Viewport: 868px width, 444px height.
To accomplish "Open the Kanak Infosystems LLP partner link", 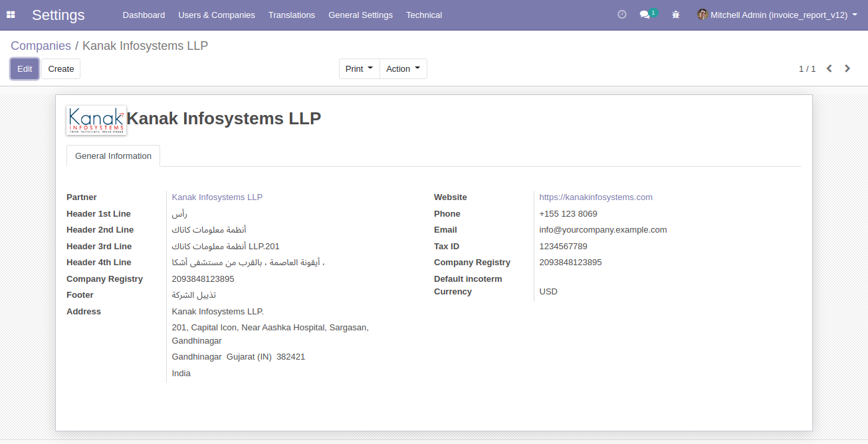I will [x=217, y=197].
